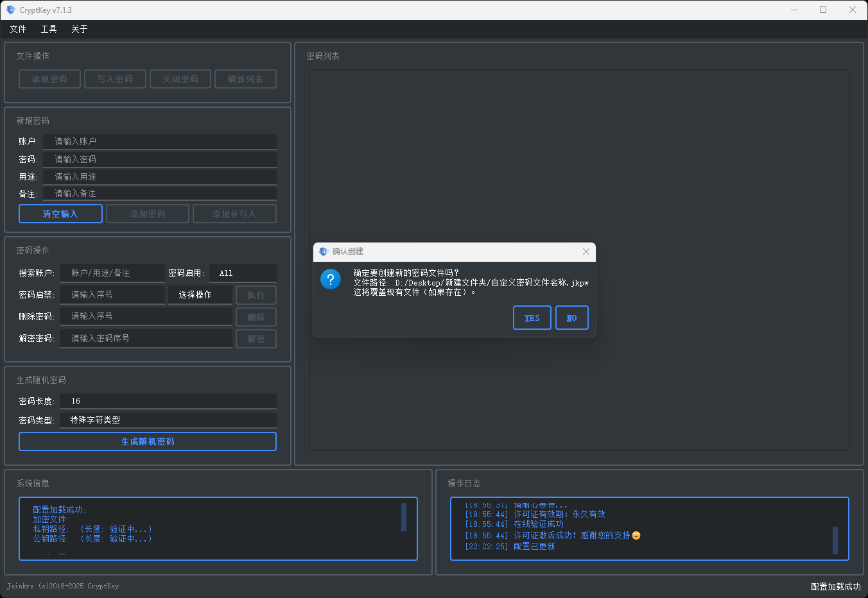Click the 删除 button
The width and height of the screenshot is (868, 598).
256,317
